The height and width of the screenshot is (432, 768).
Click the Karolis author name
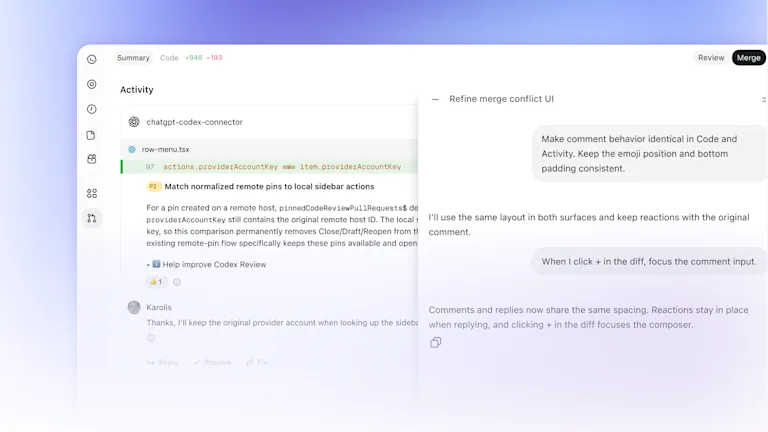click(x=159, y=308)
